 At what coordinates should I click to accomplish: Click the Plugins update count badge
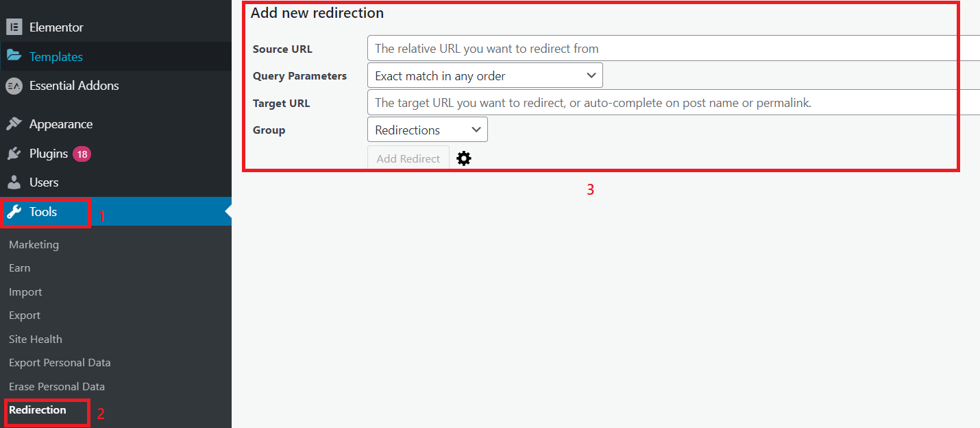point(82,154)
